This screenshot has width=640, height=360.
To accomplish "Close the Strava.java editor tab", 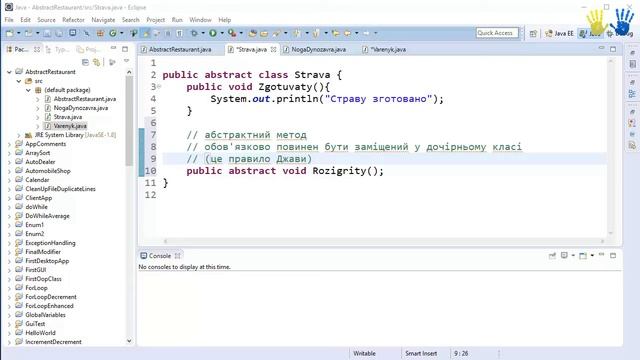I will click(273, 49).
